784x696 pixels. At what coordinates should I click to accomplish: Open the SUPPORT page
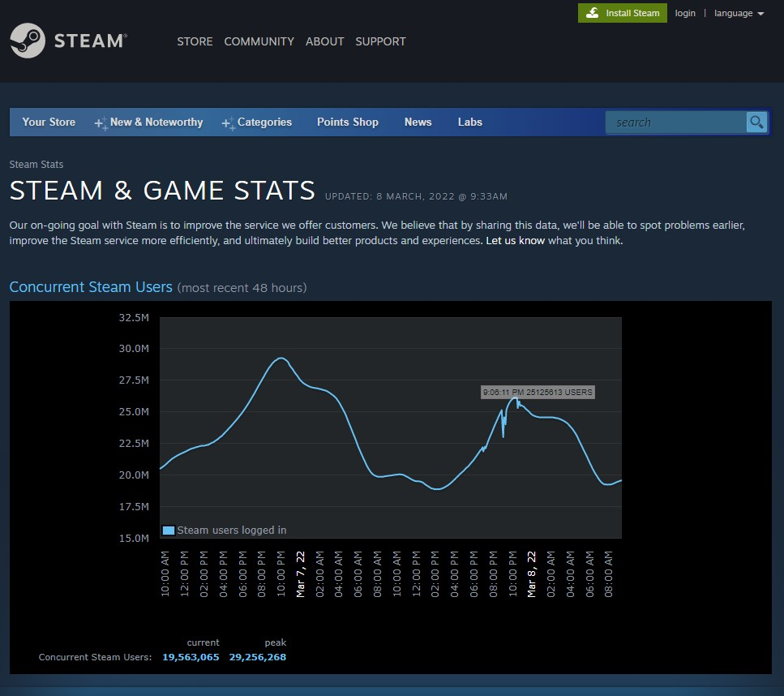(380, 41)
